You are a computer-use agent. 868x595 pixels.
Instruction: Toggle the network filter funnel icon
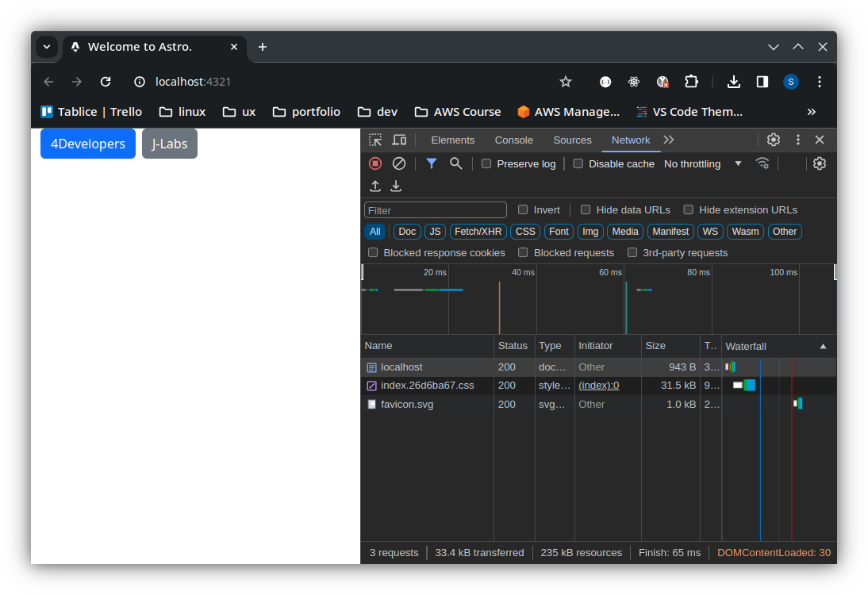(x=432, y=164)
